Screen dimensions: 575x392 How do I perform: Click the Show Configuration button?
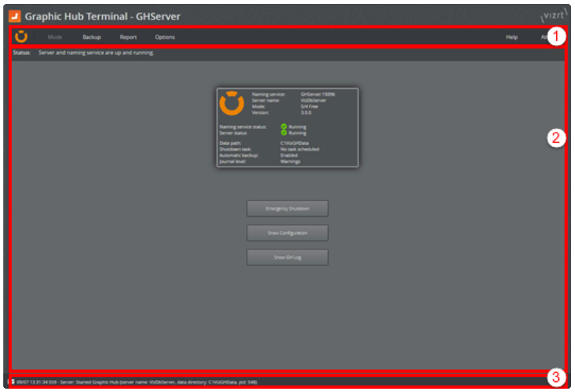tap(287, 233)
